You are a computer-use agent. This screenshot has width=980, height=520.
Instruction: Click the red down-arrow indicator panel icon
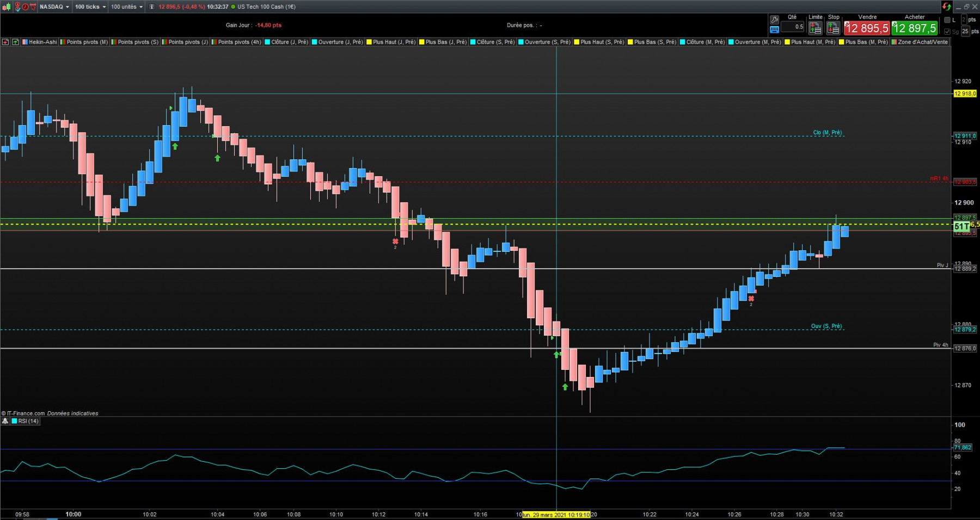click(x=5, y=42)
